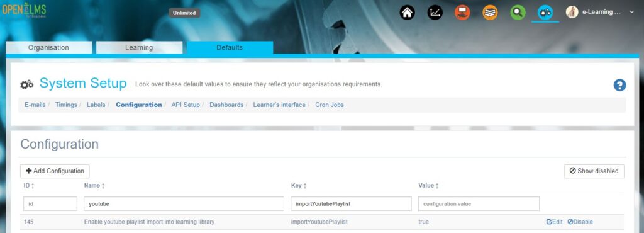This screenshot has width=644, height=233.
Task: Click the user profile avatar
Action: tap(572, 12)
